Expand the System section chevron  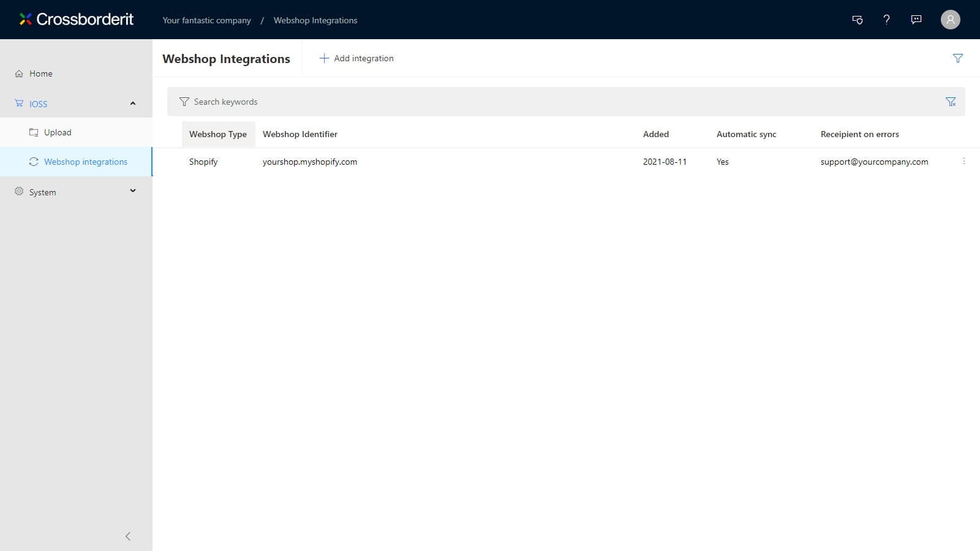133,191
